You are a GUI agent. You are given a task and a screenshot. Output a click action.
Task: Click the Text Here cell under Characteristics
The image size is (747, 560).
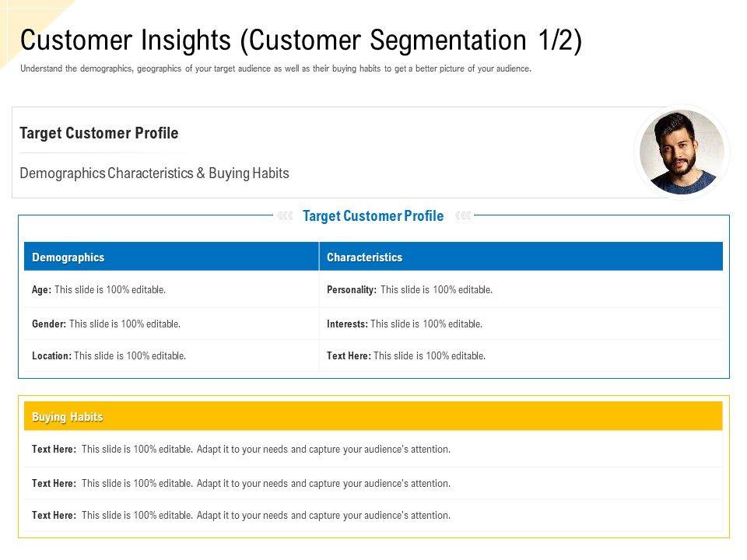406,355
